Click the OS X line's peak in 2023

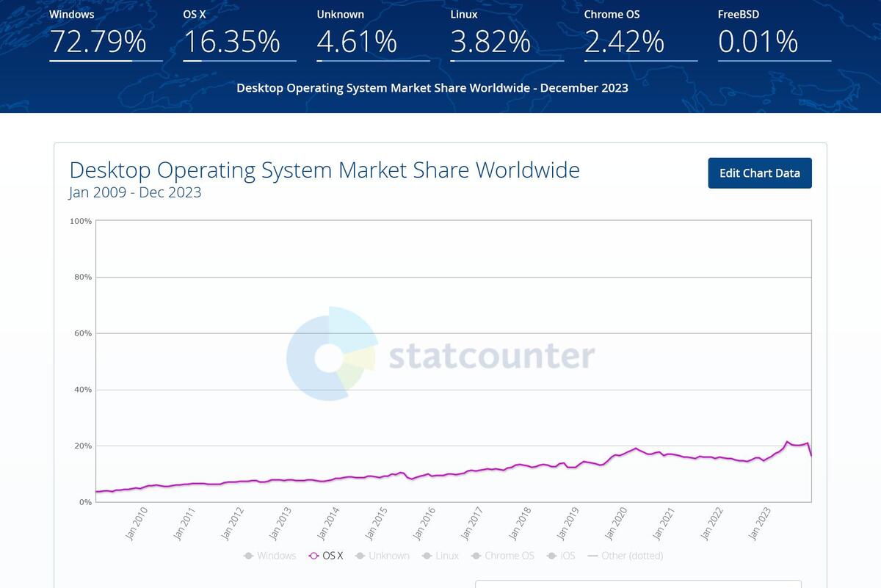[x=787, y=442]
